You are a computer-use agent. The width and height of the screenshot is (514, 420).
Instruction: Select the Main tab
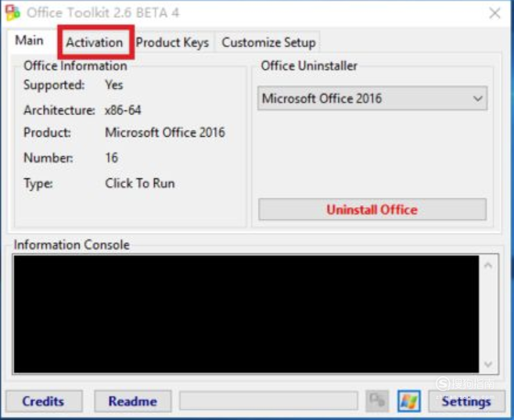29,41
